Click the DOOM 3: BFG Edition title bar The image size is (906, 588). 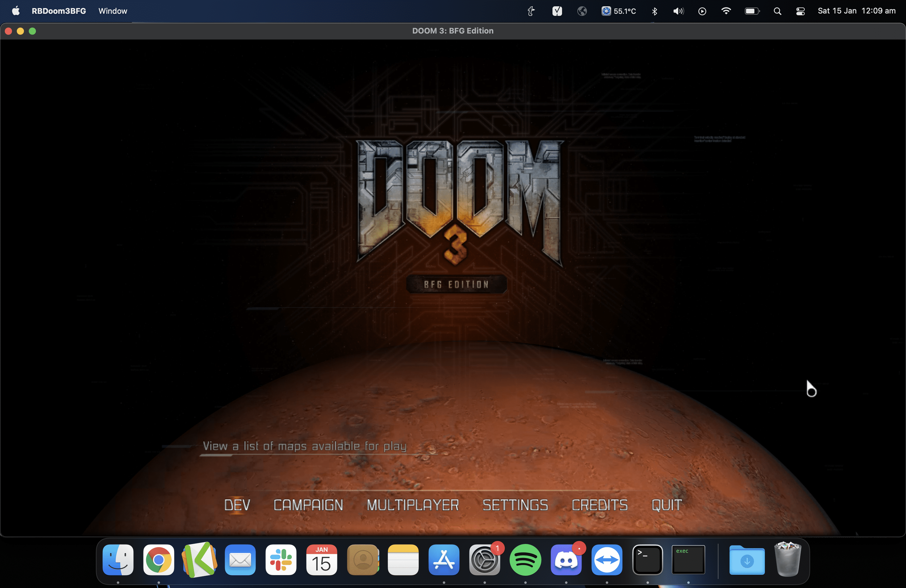453,31
